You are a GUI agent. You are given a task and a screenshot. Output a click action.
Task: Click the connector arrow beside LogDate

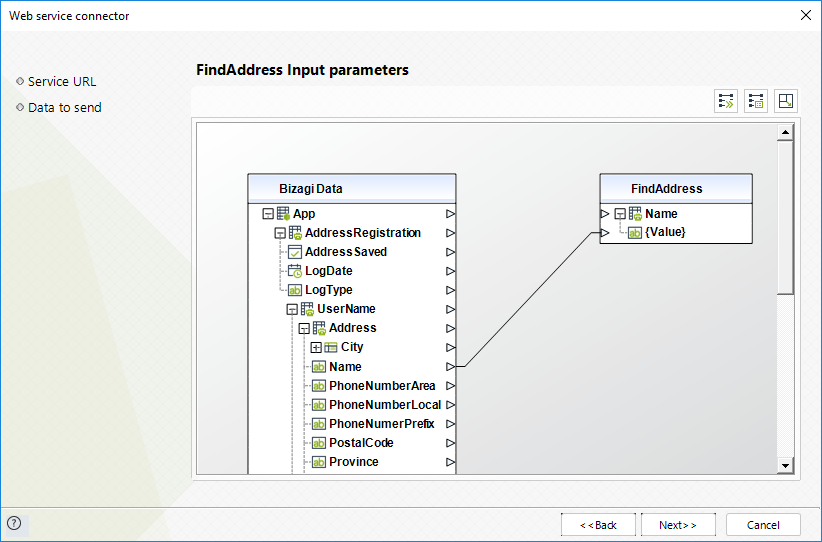tap(450, 271)
